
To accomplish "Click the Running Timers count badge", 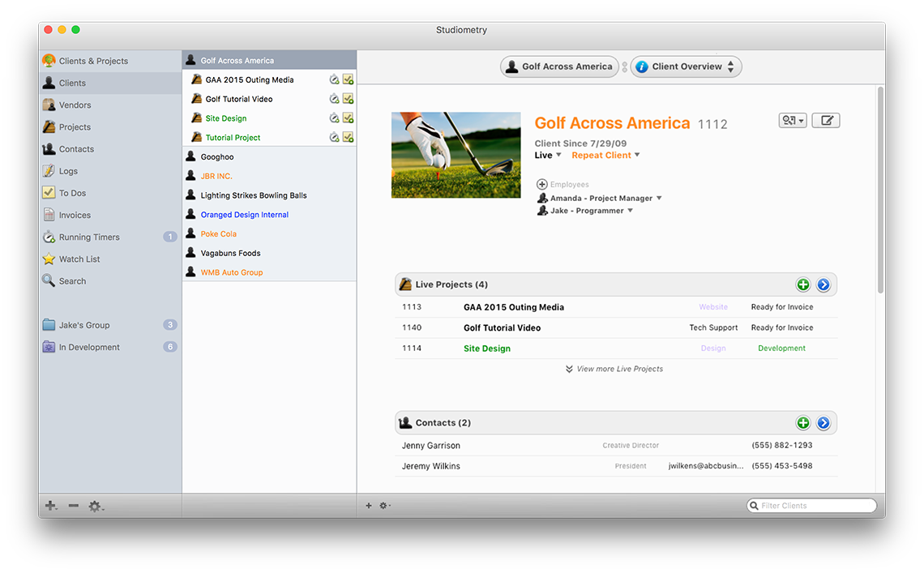I will click(x=169, y=237).
